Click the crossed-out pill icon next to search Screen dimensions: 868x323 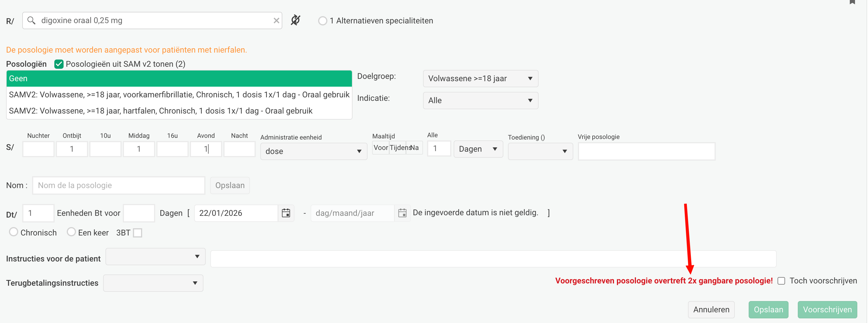(x=296, y=20)
